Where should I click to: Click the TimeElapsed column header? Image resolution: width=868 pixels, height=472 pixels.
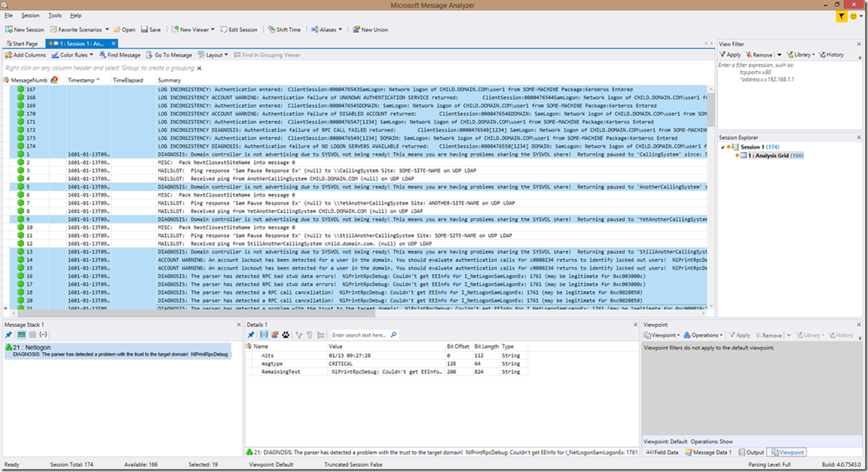[x=128, y=80]
